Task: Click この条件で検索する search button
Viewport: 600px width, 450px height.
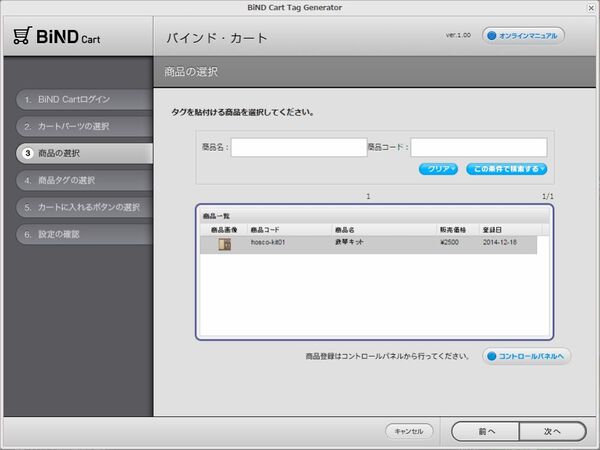Action: click(507, 169)
